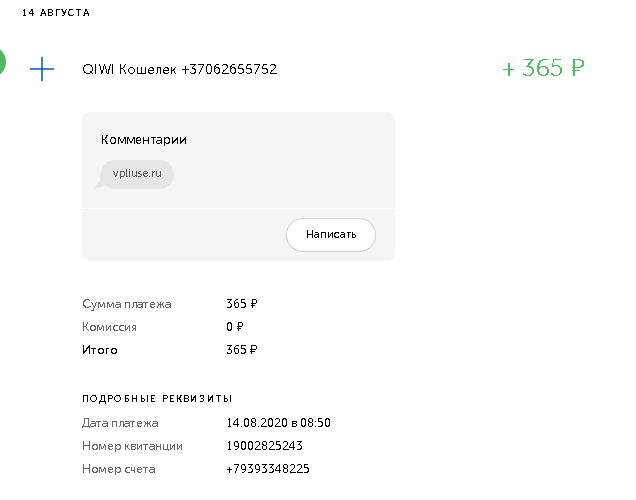Select payment date 14.08.2020 в 08:50

(279, 423)
